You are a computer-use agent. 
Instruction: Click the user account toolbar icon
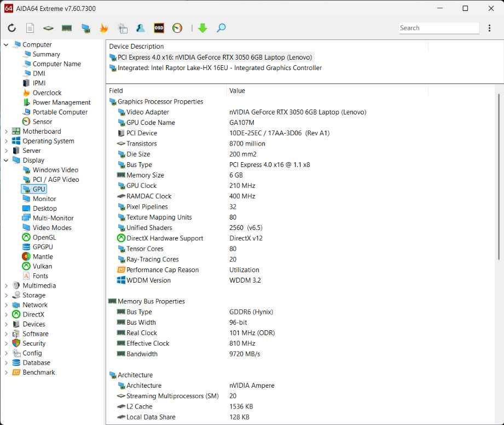click(x=141, y=28)
